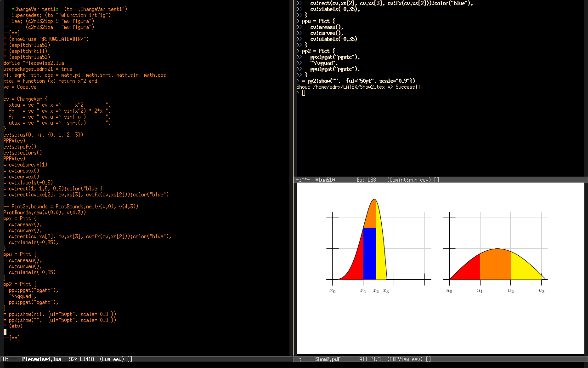Image resolution: width=588 pixels, height=368 pixels.
Task: Click the utox = ve sqrt(u) line
Action: pos(60,123)
